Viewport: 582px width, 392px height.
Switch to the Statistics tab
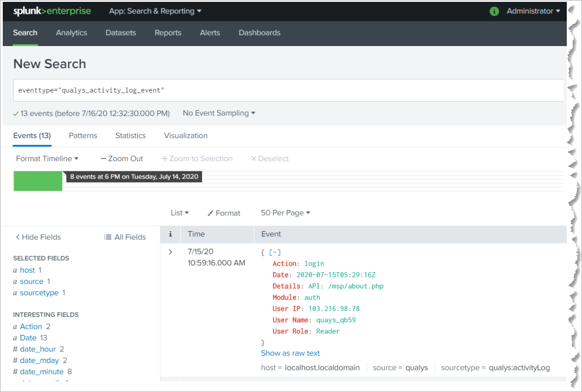coord(131,135)
